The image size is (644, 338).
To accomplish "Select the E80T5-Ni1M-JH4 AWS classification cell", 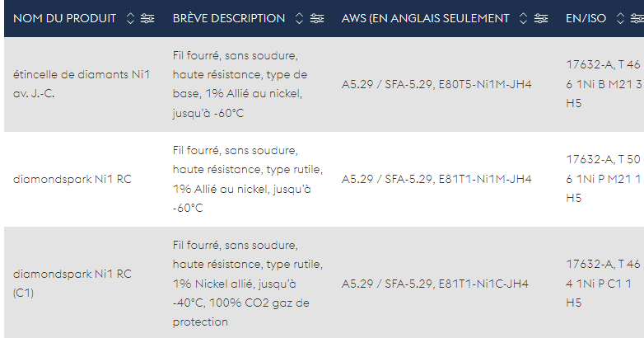I will [436, 84].
